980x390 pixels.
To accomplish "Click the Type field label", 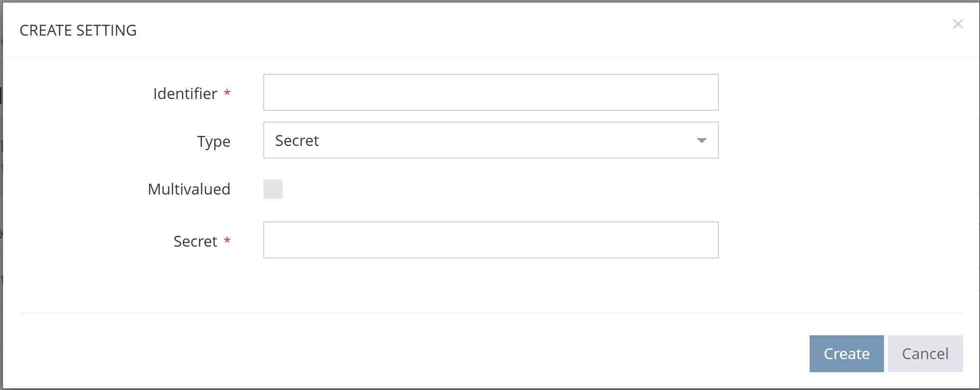I will (x=213, y=142).
